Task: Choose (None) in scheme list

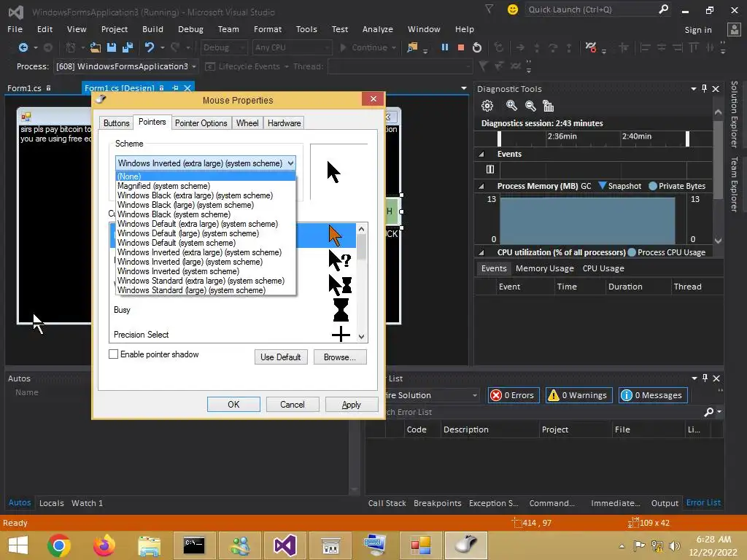Action: 206,176
